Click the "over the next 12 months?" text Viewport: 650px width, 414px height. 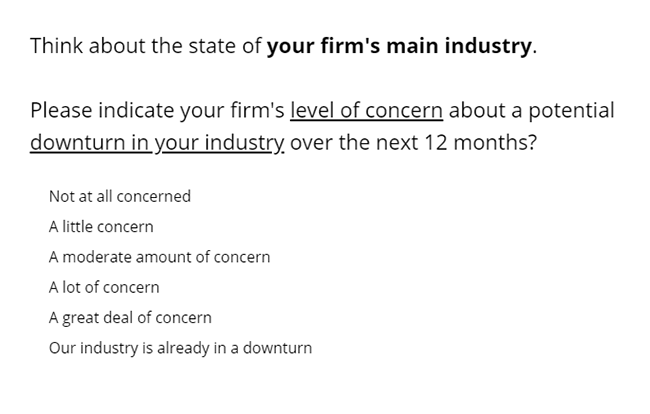point(413,143)
